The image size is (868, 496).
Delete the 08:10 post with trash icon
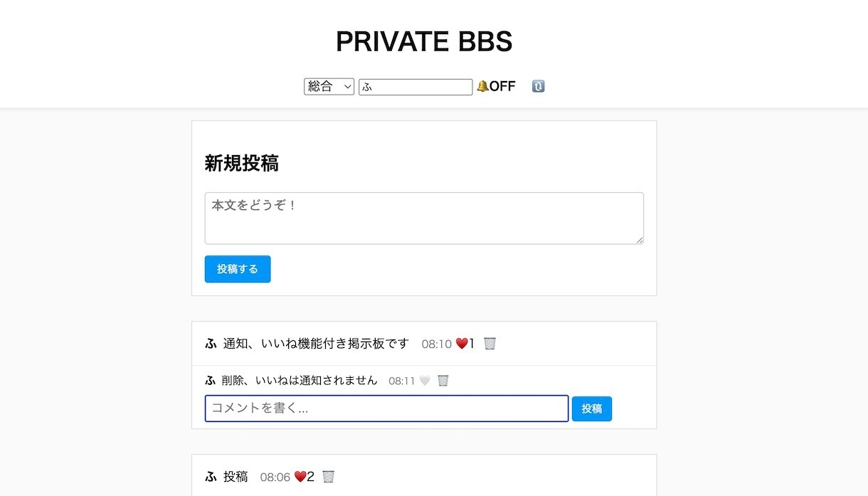point(489,344)
